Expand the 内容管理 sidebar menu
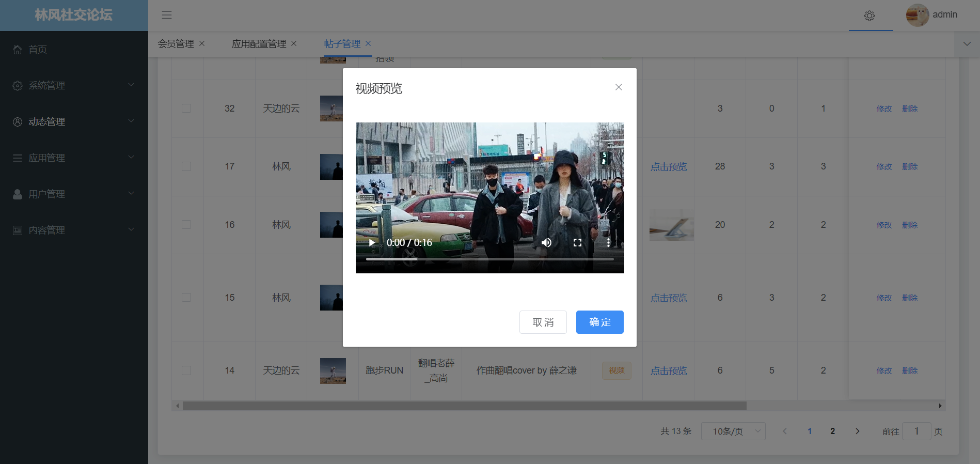980x464 pixels. coord(74,230)
